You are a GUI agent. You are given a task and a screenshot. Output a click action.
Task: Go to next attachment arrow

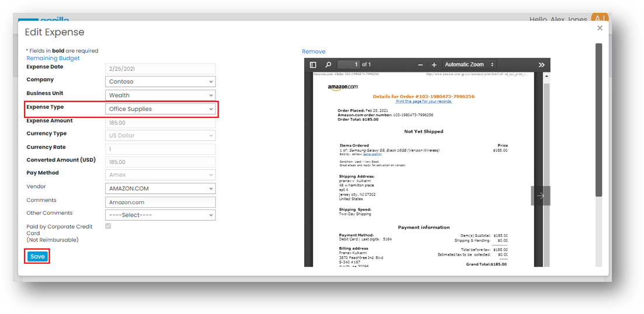pyautogui.click(x=541, y=196)
